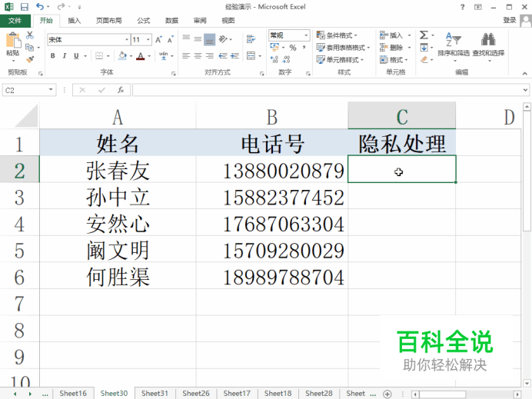
Task: Click 登录 sign in link
Action: click(509, 20)
